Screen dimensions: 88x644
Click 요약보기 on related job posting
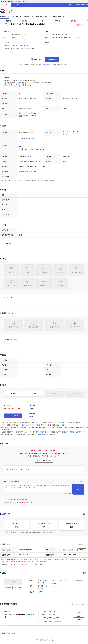pos(79,616)
